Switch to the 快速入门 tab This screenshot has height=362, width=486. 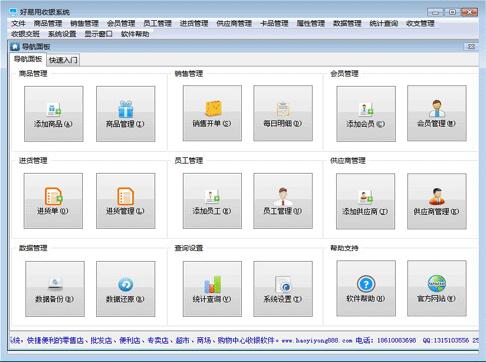(63, 60)
